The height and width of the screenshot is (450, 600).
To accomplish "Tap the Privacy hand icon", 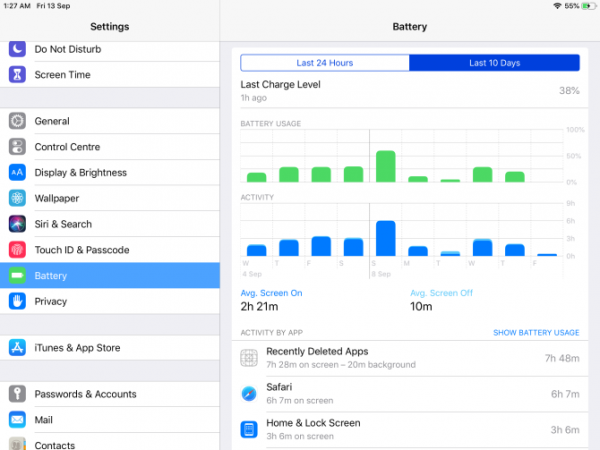I will click(17, 301).
